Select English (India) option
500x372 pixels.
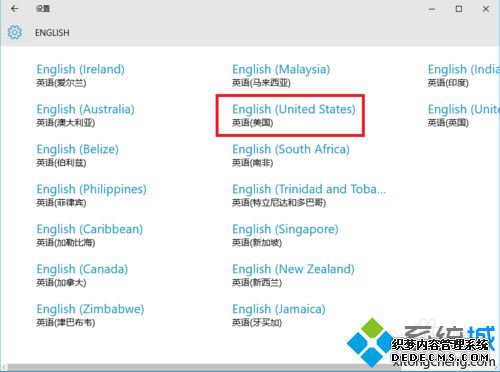pyautogui.click(x=464, y=76)
